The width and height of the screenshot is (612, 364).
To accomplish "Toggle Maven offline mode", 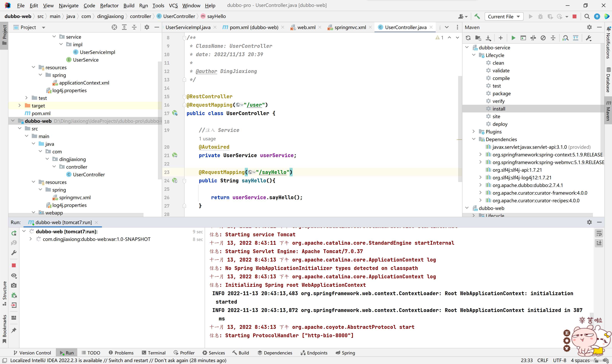I will (x=533, y=38).
